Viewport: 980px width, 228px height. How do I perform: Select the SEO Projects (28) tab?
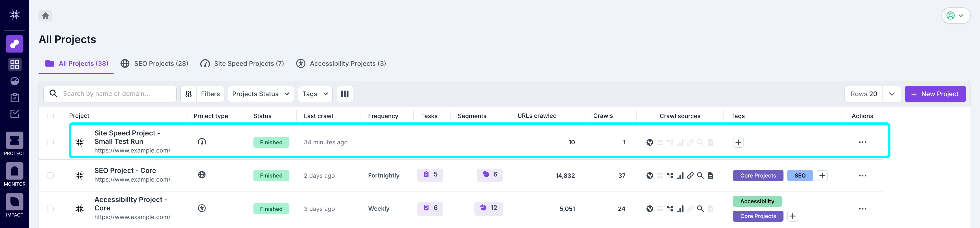(x=154, y=64)
